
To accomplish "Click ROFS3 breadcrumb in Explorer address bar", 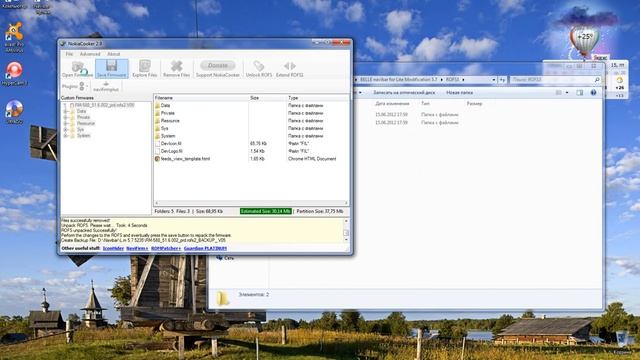I will [x=452, y=80].
